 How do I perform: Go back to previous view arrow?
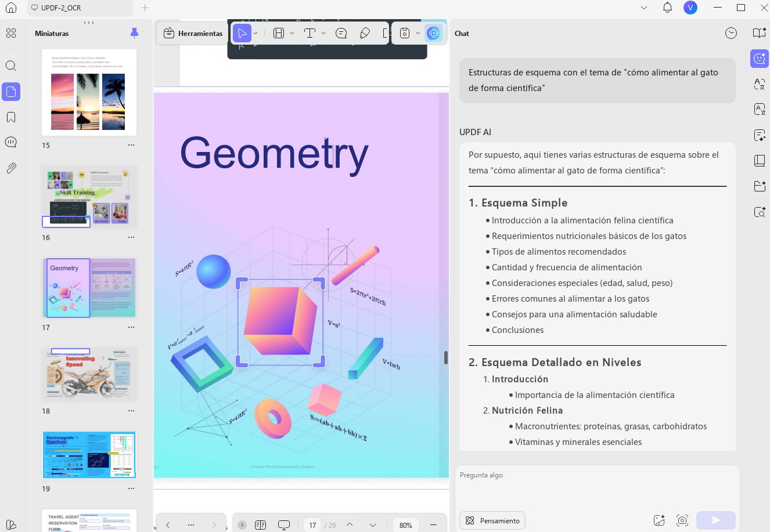point(168,525)
